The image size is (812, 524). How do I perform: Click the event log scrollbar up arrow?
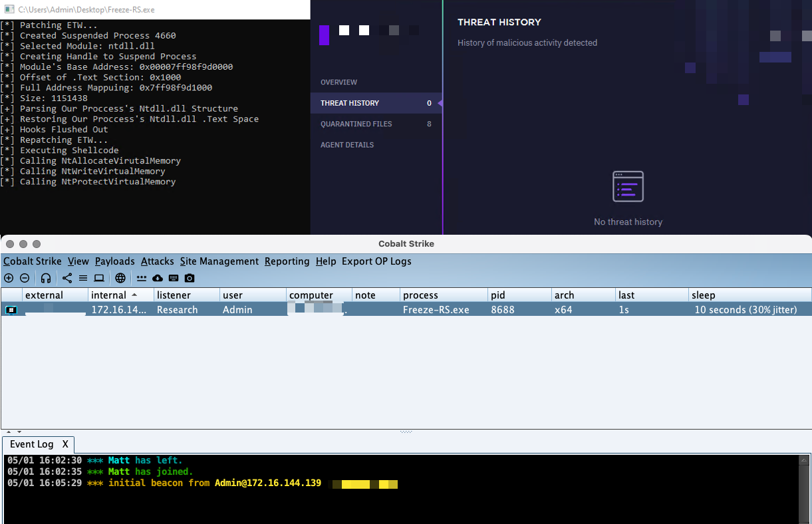pos(805,460)
